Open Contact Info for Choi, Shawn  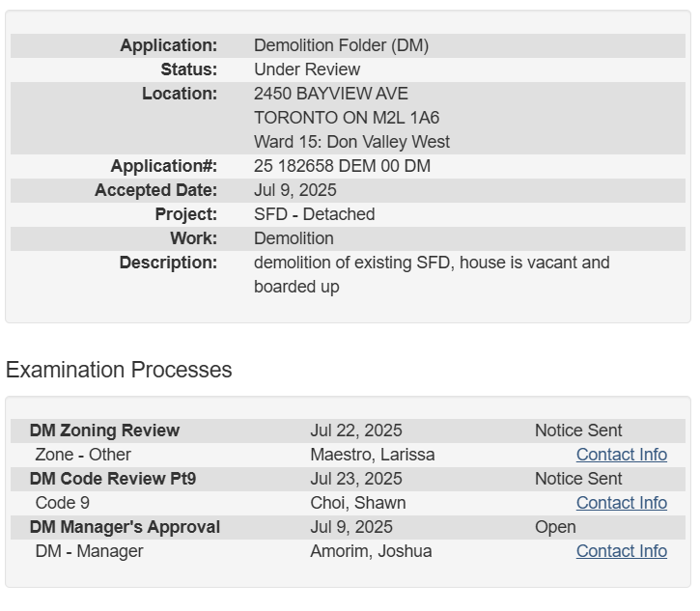point(621,503)
